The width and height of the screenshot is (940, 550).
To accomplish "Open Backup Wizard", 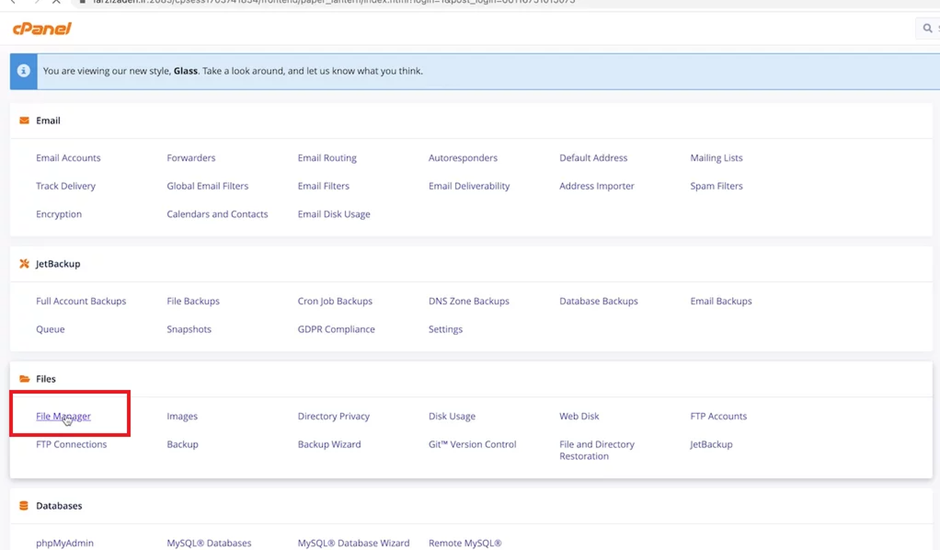I will [x=329, y=444].
